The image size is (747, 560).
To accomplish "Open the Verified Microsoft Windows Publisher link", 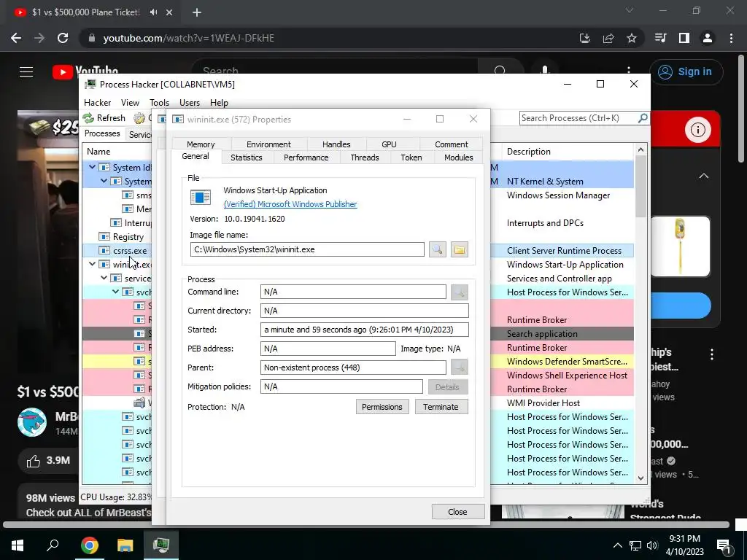I will click(290, 204).
